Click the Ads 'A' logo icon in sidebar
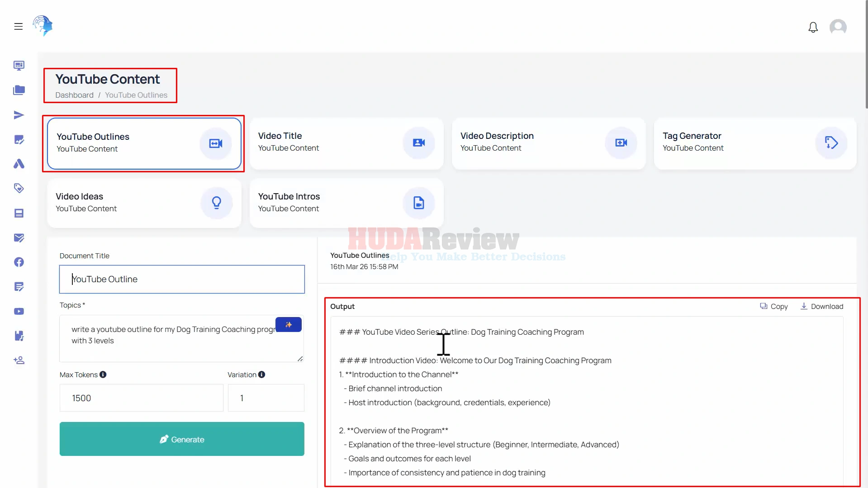Image resolution: width=868 pixels, height=488 pixels. pyautogui.click(x=19, y=164)
